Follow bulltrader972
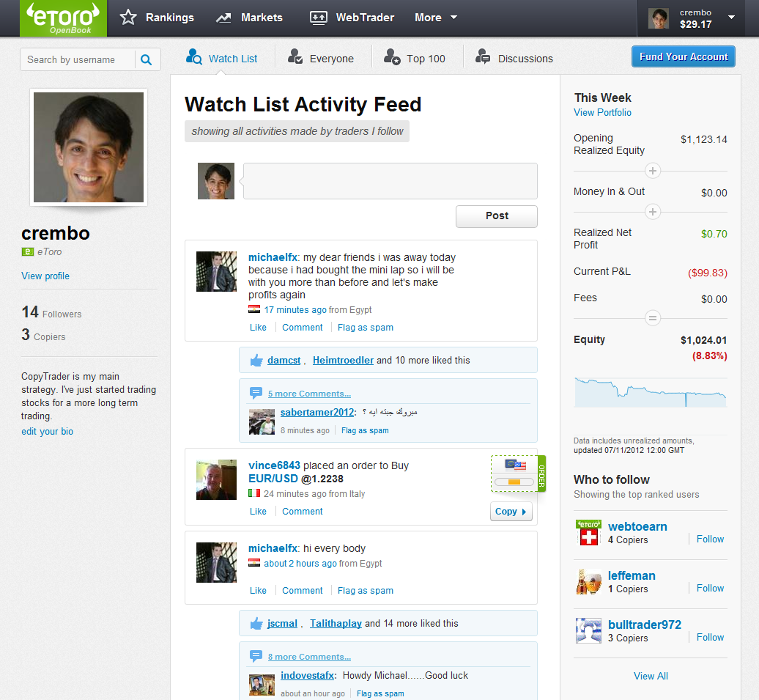This screenshot has height=700, width=759. [710, 638]
